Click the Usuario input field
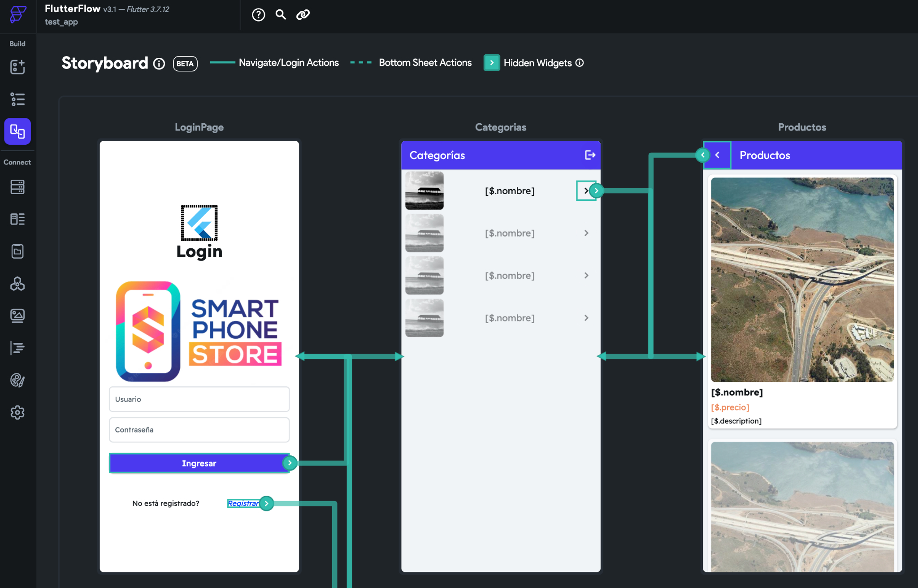The width and height of the screenshot is (918, 588). click(199, 399)
